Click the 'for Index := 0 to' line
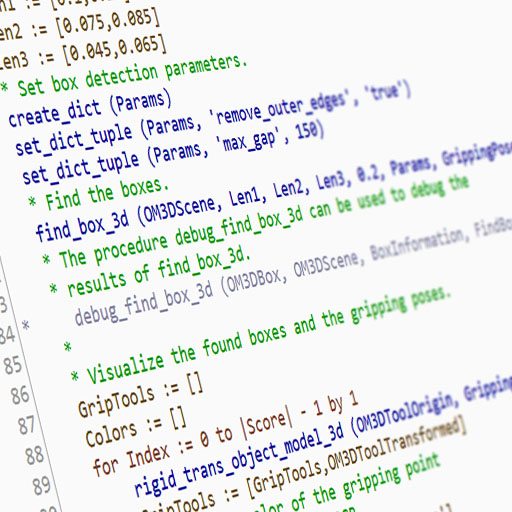 [225, 435]
